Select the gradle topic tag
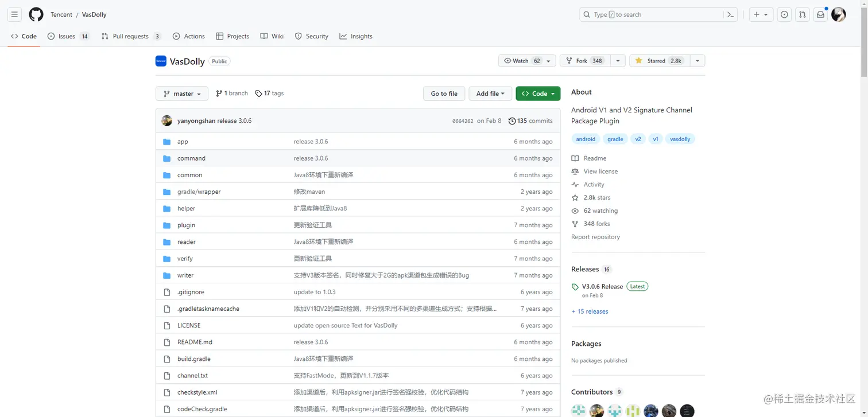 tap(615, 139)
